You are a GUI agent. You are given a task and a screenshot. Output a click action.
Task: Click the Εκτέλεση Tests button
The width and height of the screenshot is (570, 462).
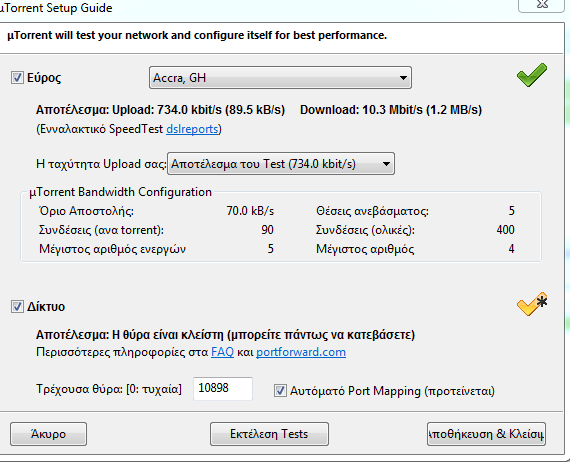[x=269, y=434]
